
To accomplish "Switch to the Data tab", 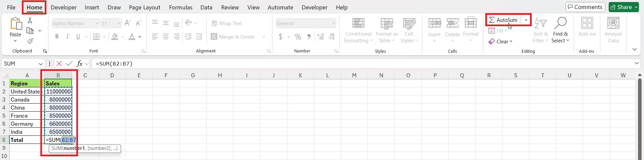I will (206, 7).
